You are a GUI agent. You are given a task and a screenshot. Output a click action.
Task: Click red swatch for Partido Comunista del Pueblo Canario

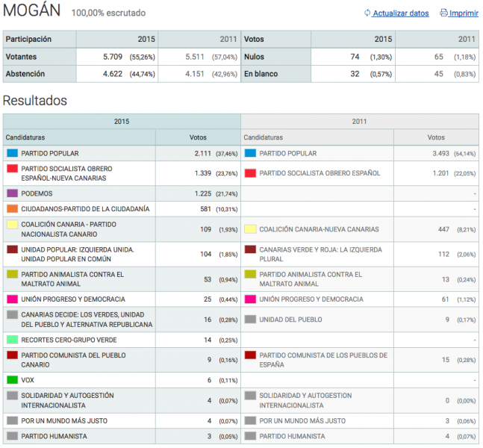(13, 355)
